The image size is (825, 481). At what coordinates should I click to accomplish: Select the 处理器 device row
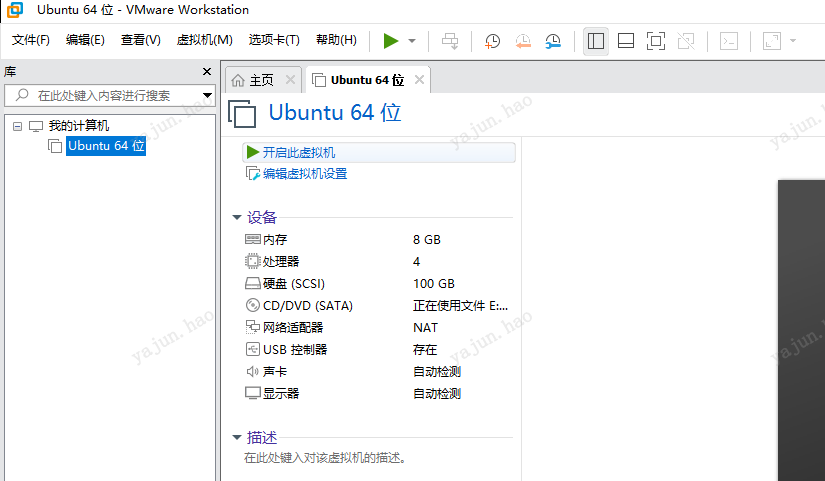click(x=378, y=262)
